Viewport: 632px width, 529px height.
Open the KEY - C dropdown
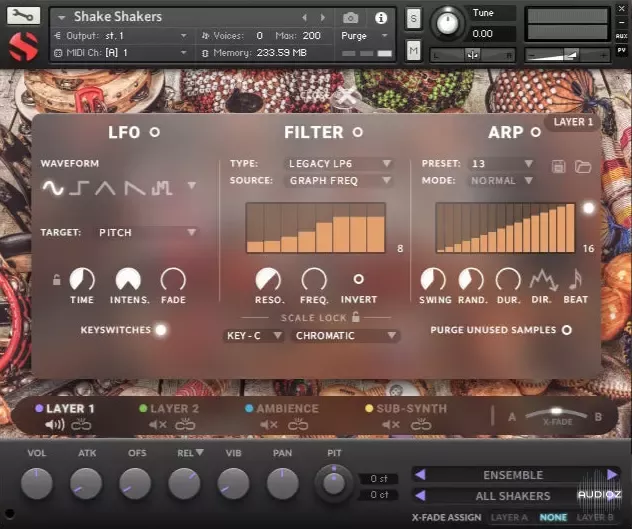[x=254, y=335]
